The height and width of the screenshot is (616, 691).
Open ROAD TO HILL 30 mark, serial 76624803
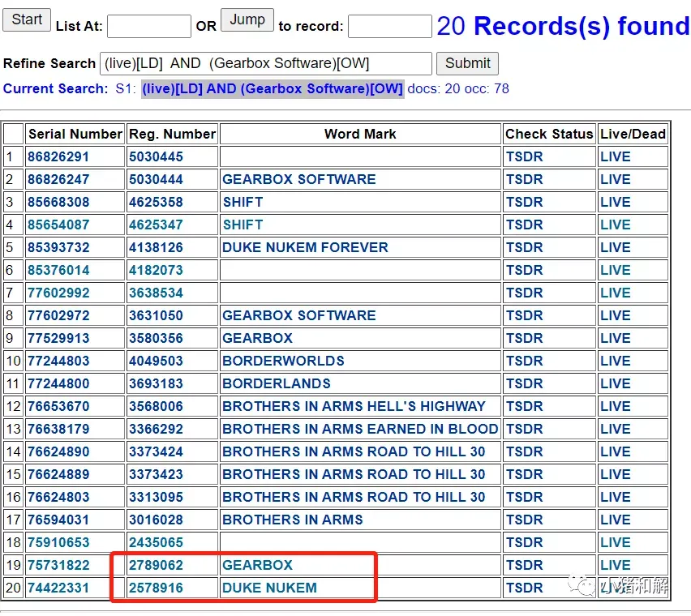coord(354,497)
